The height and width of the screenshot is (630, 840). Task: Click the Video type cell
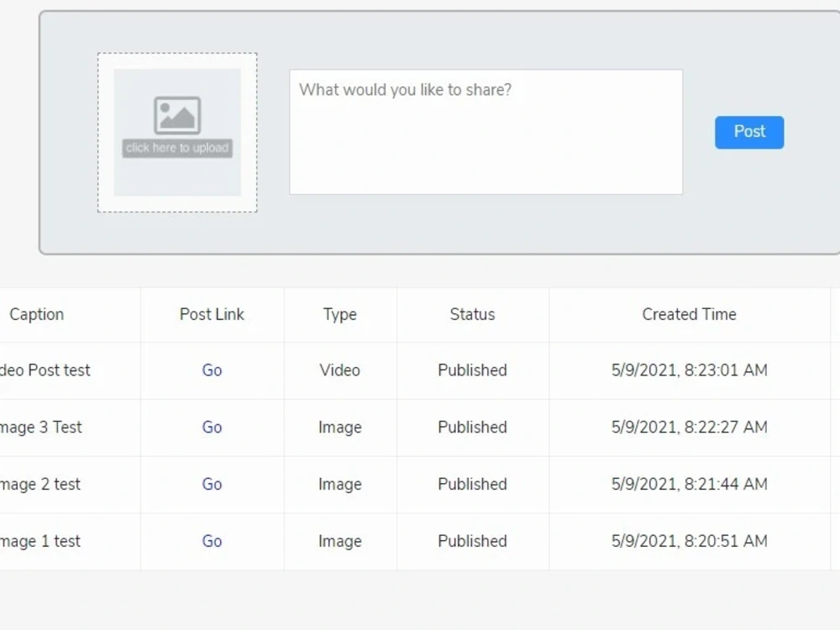[339, 370]
